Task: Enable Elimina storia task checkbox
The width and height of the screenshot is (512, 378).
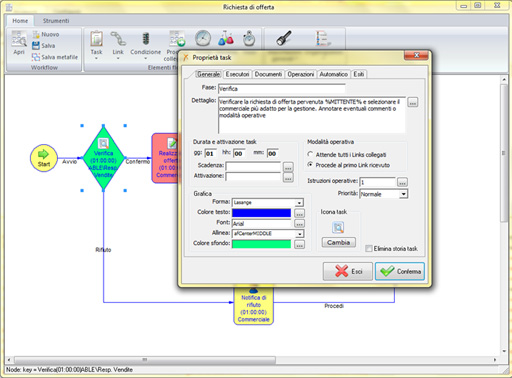Action: 369,249
